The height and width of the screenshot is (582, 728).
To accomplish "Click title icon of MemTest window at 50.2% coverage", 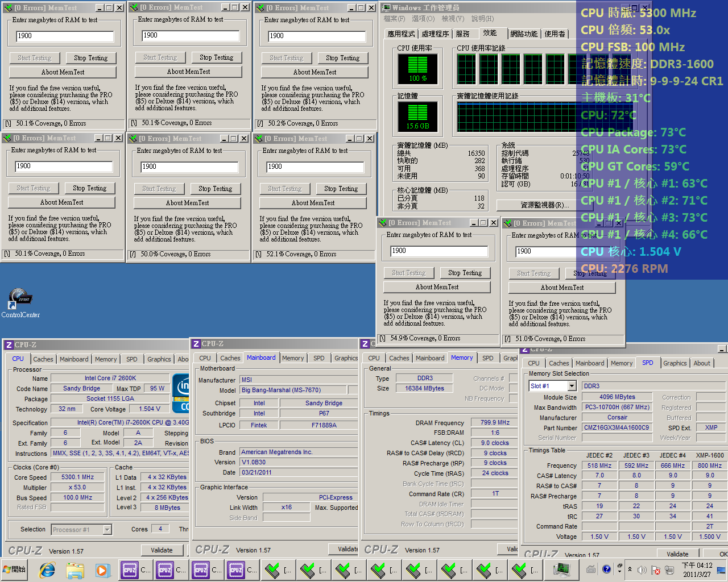I will (x=260, y=8).
